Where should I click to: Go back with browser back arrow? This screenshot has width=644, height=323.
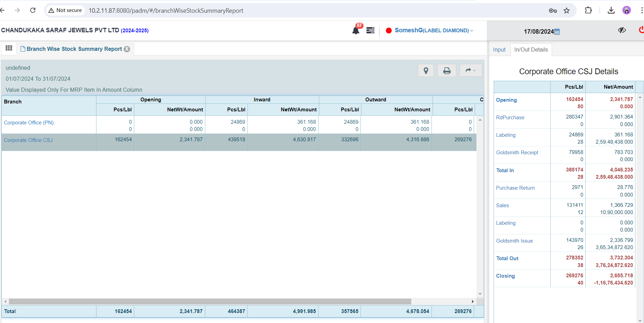click(x=3, y=10)
